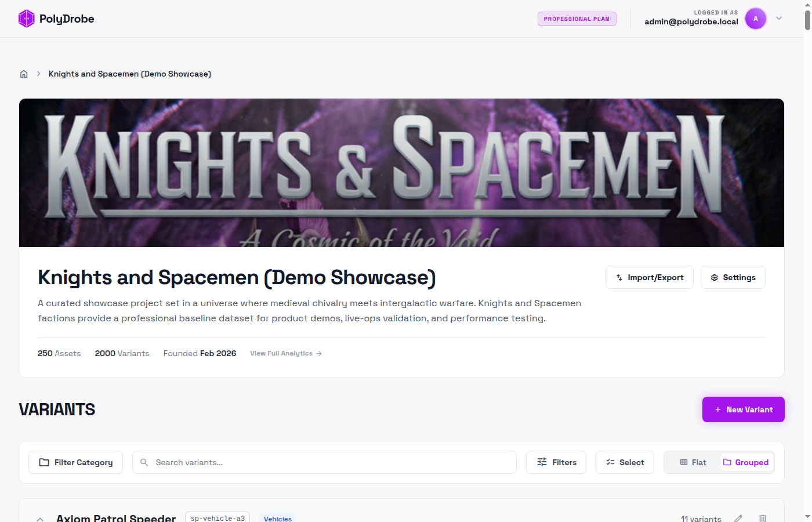
Task: Open the Filters panel
Action: coord(556,462)
